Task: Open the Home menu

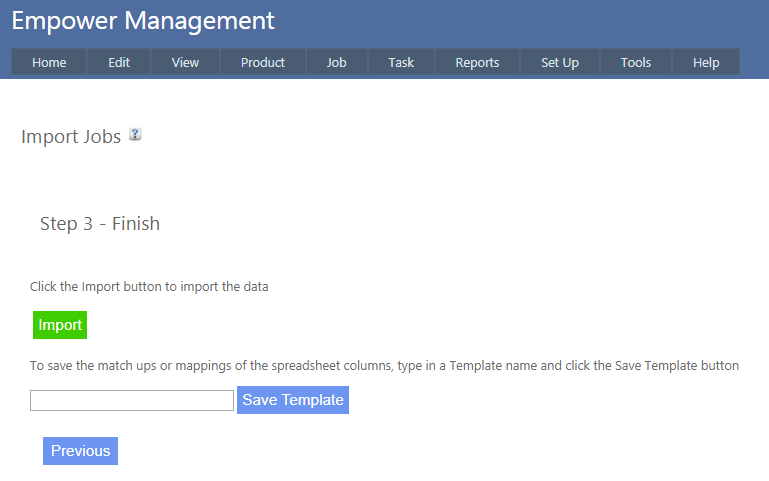Action: coord(49,62)
